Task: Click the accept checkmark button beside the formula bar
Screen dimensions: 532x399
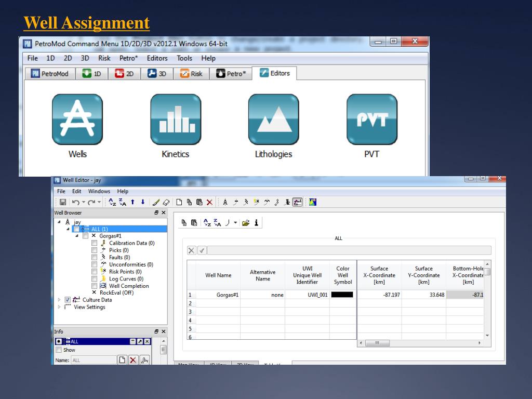Action: pyautogui.click(x=202, y=250)
